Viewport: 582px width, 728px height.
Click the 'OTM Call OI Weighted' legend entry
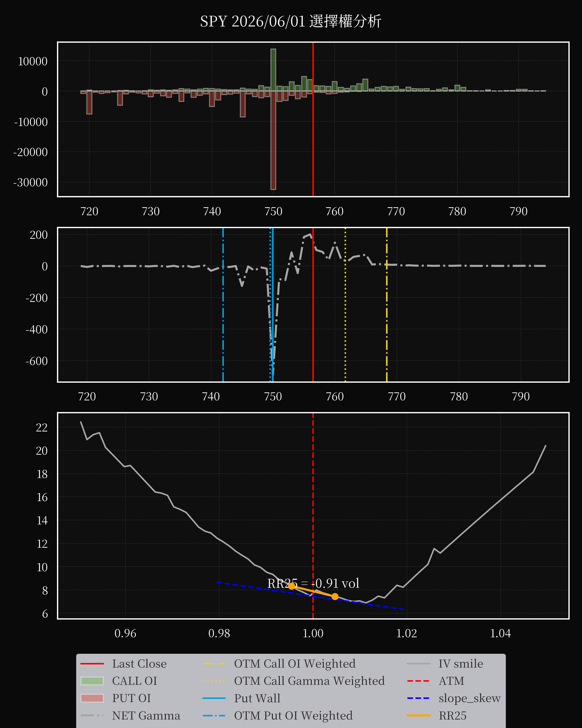coord(295,664)
